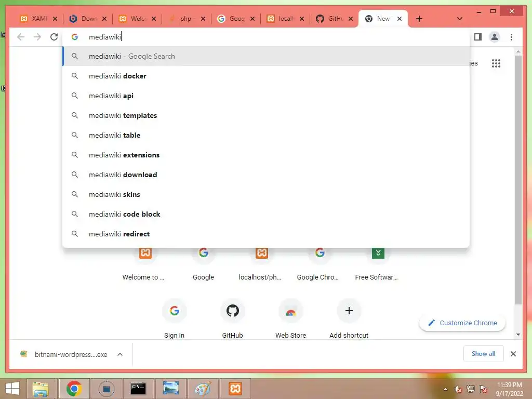Open the Chrome three-dot menu

(x=511, y=37)
